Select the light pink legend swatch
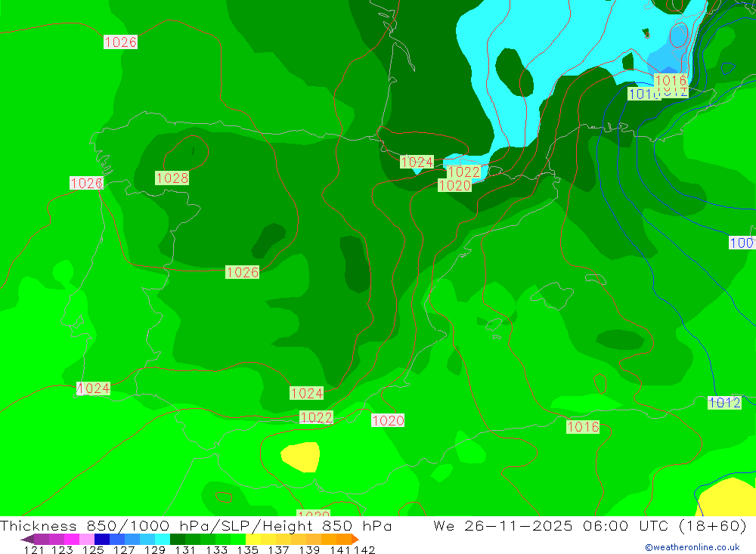 [87, 539]
